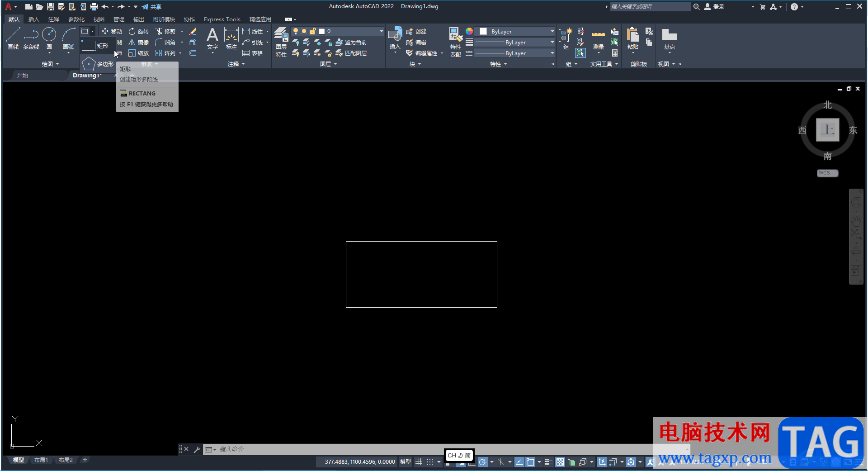Open the Parametric (参数化) ribbon tab

(76, 19)
